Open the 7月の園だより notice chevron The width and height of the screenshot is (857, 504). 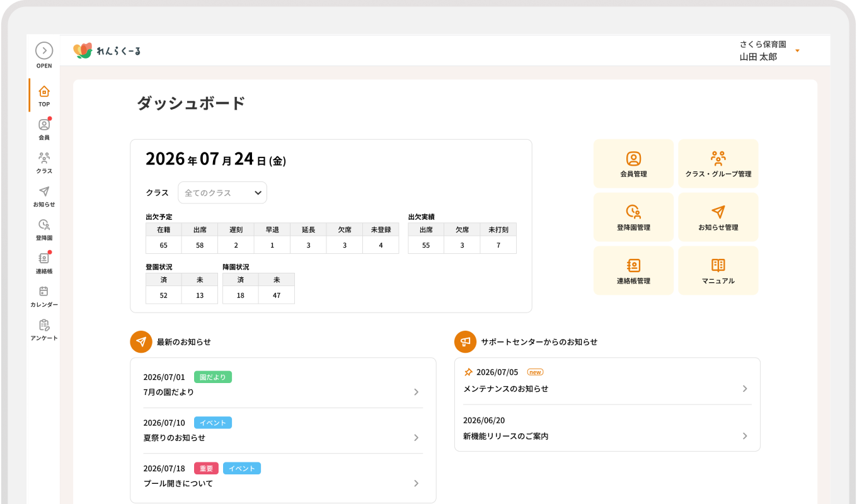[x=416, y=392]
